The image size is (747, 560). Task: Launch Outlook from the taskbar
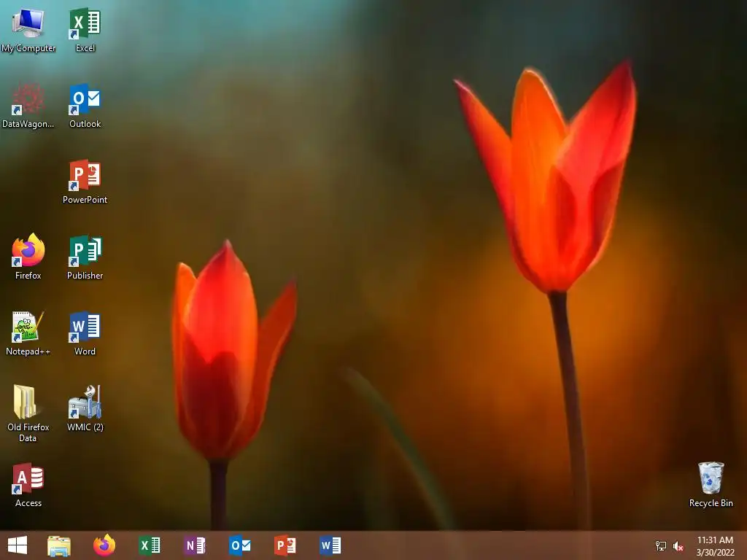pyautogui.click(x=239, y=545)
